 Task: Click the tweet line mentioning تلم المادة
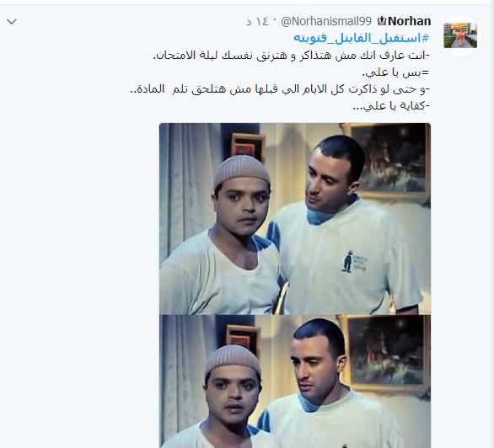[280, 89]
